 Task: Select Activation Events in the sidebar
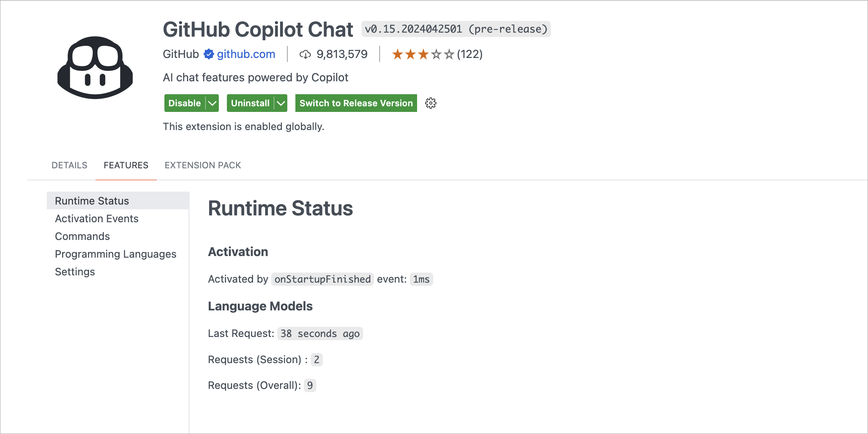point(97,218)
